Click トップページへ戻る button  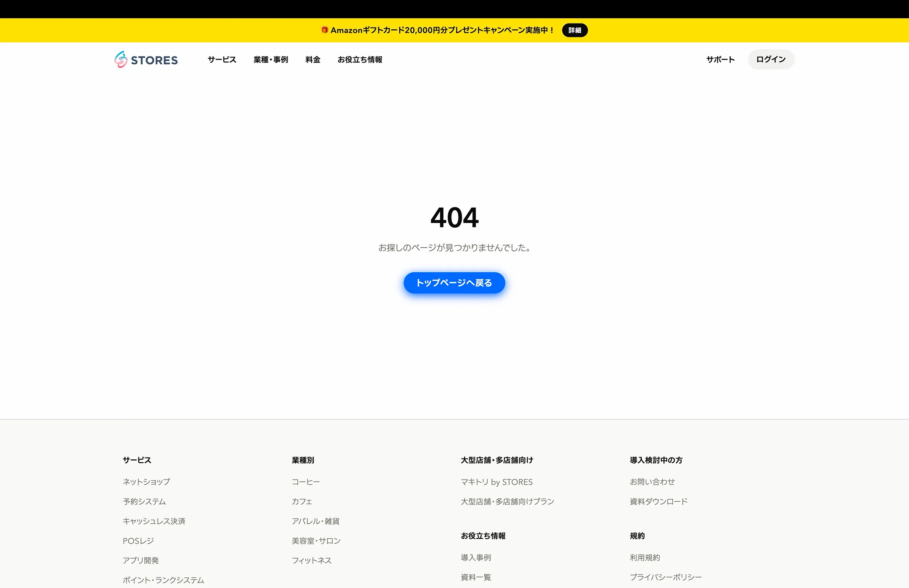pyautogui.click(x=454, y=283)
